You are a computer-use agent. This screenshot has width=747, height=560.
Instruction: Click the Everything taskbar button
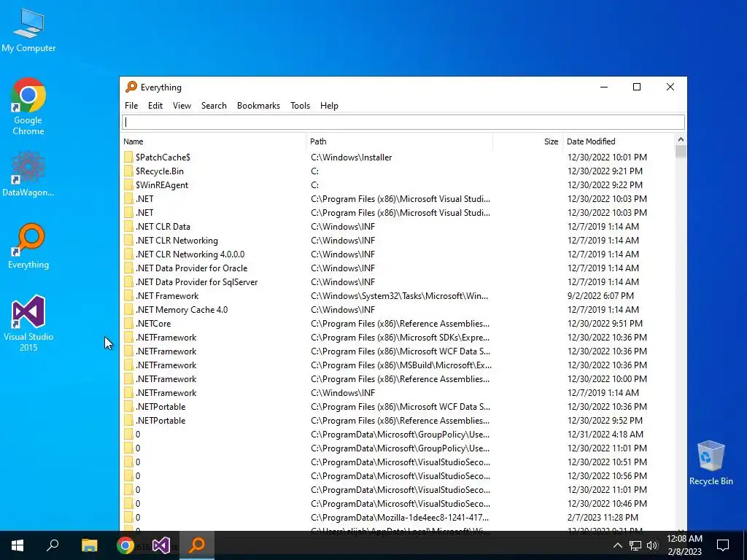[x=197, y=545]
